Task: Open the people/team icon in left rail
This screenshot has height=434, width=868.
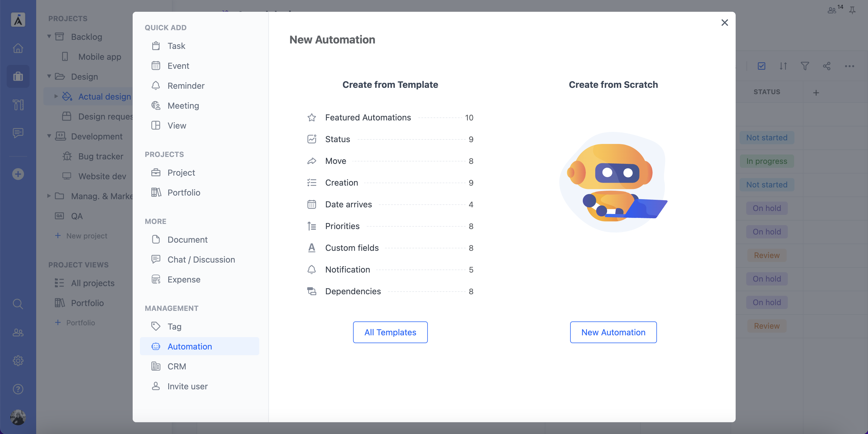Action: point(18,333)
